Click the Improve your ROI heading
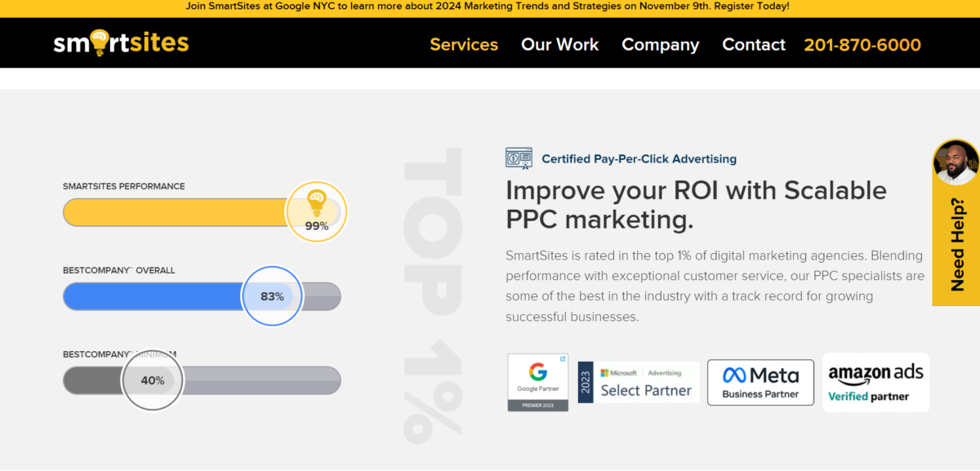980x471 pixels. [x=696, y=204]
